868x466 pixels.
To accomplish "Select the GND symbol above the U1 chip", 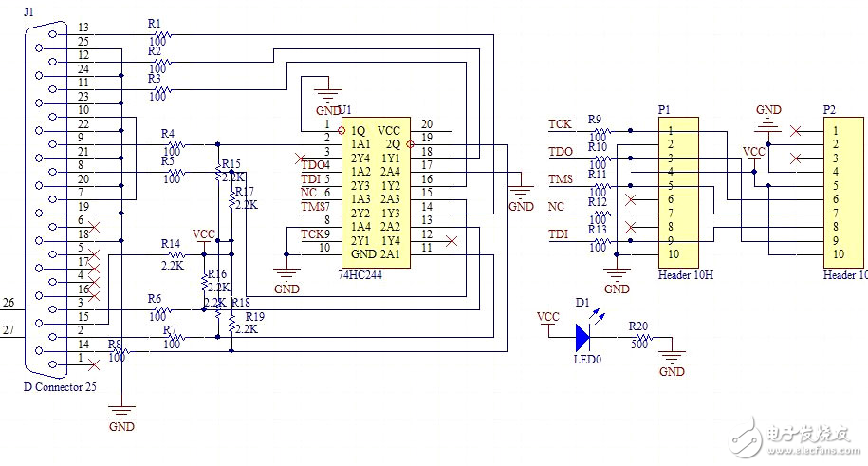I will (x=328, y=99).
